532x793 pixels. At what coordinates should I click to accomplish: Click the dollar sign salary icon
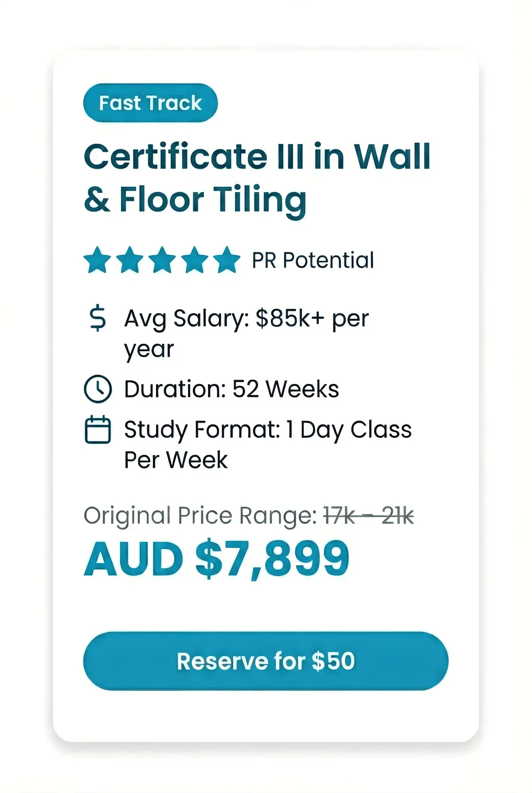98,318
